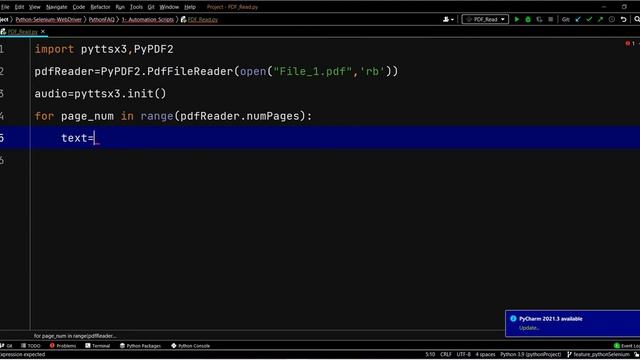
Task: Click PyCharm 2021.3 available notification title
Action: click(551, 318)
